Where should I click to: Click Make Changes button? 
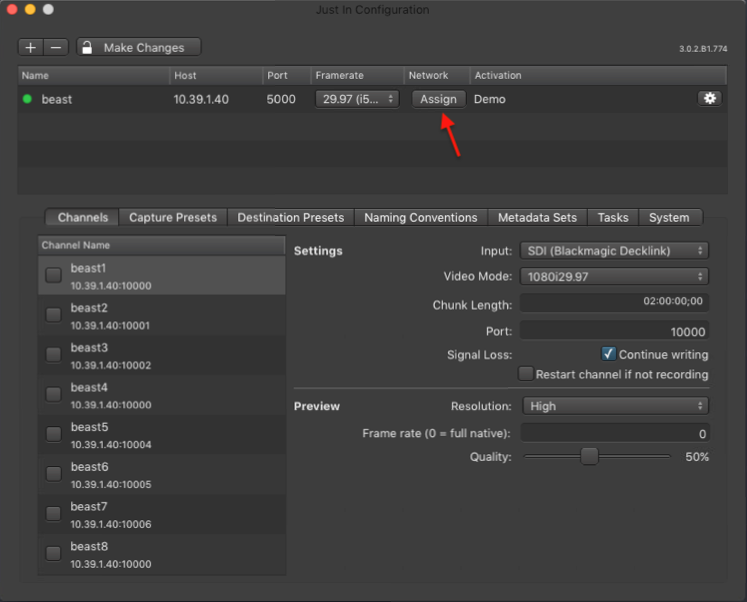coord(139,48)
